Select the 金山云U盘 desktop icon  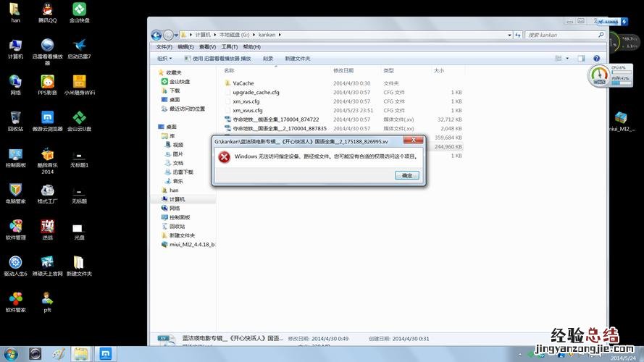pos(79,121)
